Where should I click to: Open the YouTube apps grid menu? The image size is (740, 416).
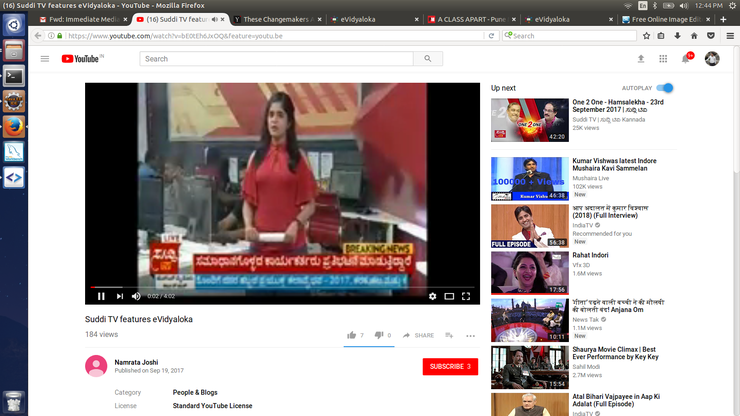click(663, 59)
